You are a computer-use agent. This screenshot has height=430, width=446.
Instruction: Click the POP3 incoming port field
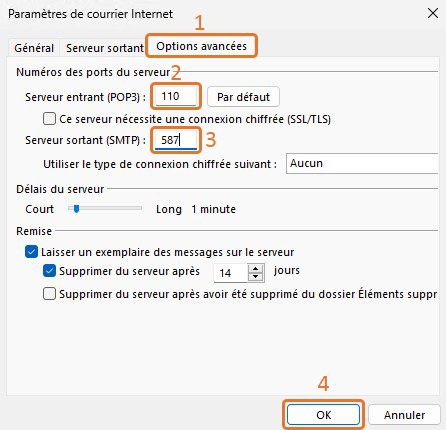click(176, 96)
